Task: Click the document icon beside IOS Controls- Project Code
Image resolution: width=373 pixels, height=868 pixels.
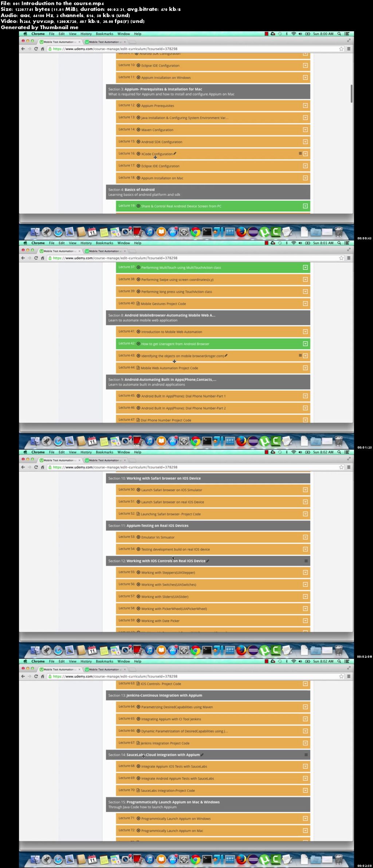Action: coord(138,684)
